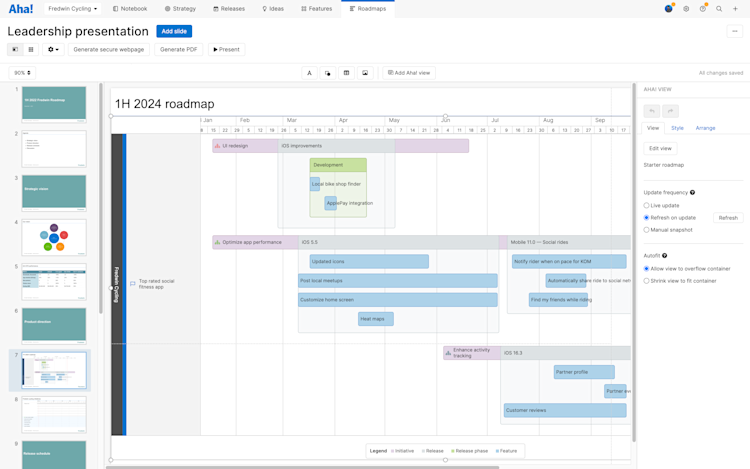This screenshot has height=469, width=750.
Task: Click the Refresh button
Action: click(x=728, y=218)
